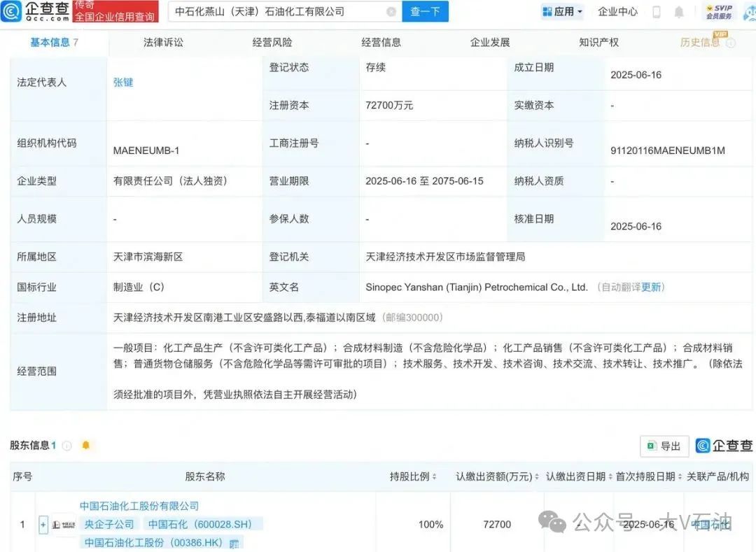Click the mobile phone icon in header
The image size is (756, 552).
tap(656, 12)
